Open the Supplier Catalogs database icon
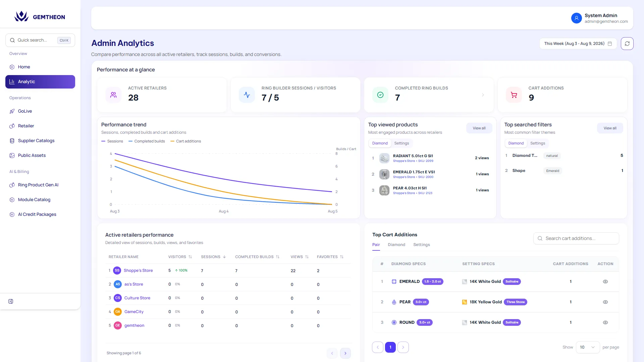The width and height of the screenshot is (644, 362). point(12,141)
